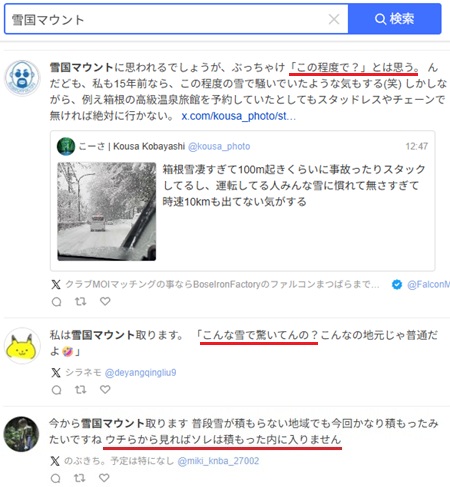Open the snowy road photo thumbnail

pos(107,211)
